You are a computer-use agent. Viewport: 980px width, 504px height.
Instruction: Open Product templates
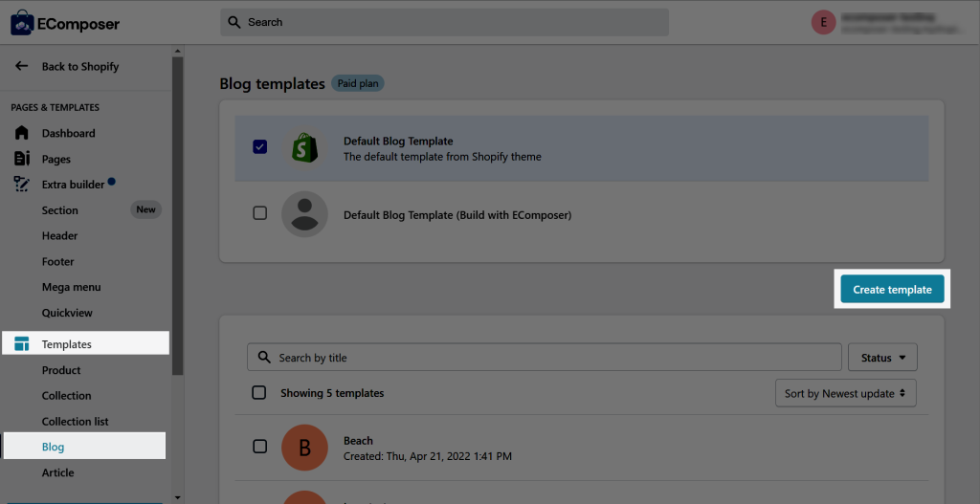pyautogui.click(x=61, y=370)
